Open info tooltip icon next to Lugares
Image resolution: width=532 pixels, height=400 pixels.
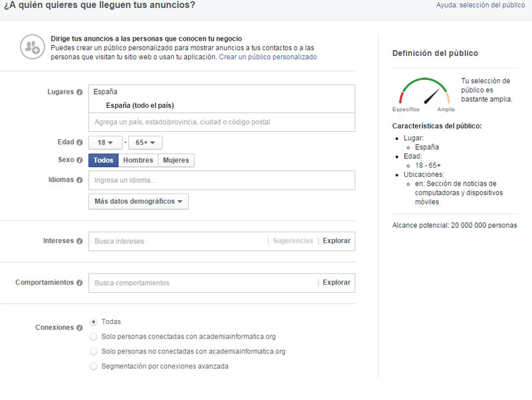(x=79, y=92)
